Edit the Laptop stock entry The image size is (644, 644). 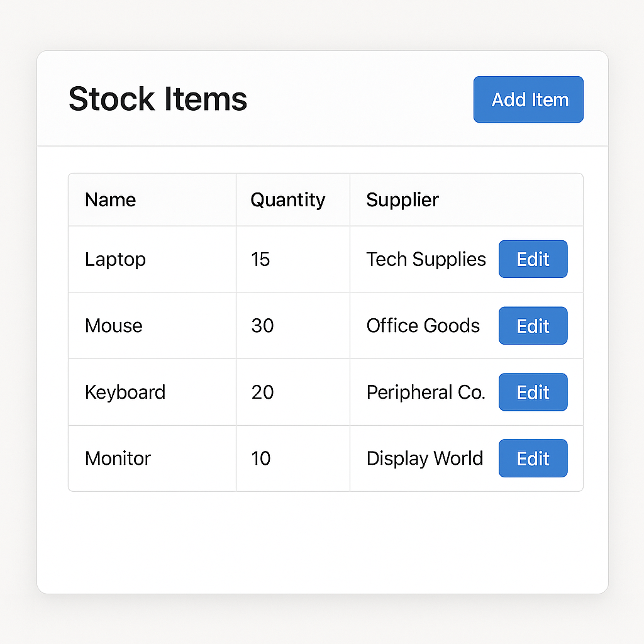pos(533,259)
